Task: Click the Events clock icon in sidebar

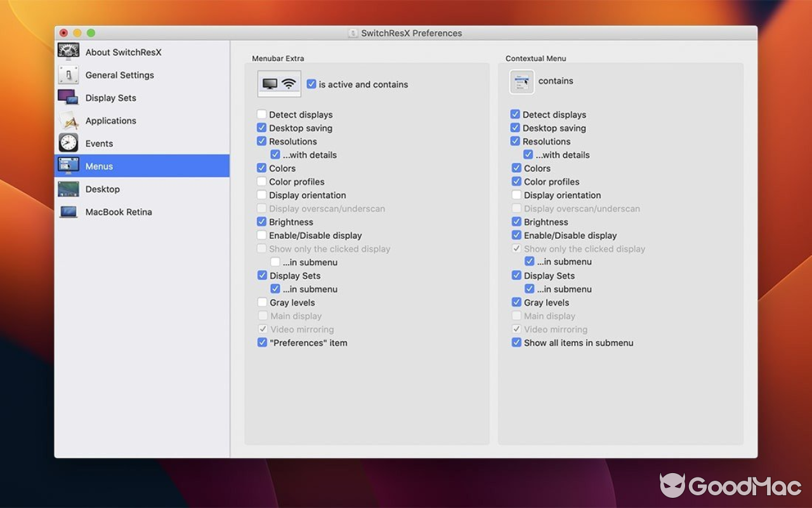Action: pyautogui.click(x=68, y=143)
